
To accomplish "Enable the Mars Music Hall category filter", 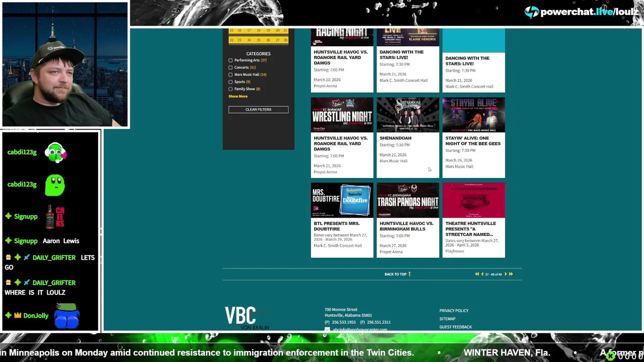I will tap(230, 74).
